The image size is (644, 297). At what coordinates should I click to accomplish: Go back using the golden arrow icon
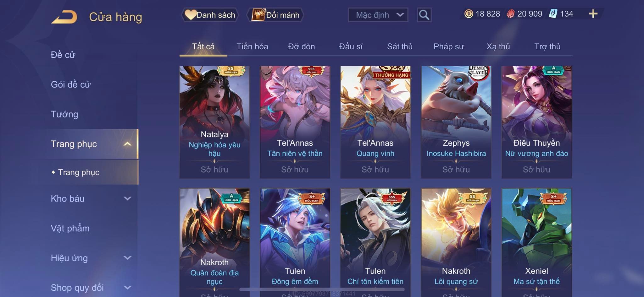point(64,17)
